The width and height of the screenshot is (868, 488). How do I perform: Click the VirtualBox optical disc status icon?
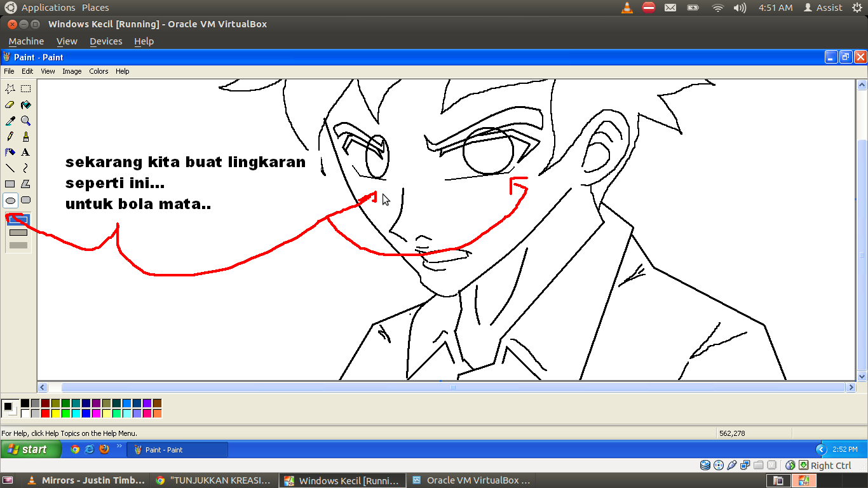(719, 465)
